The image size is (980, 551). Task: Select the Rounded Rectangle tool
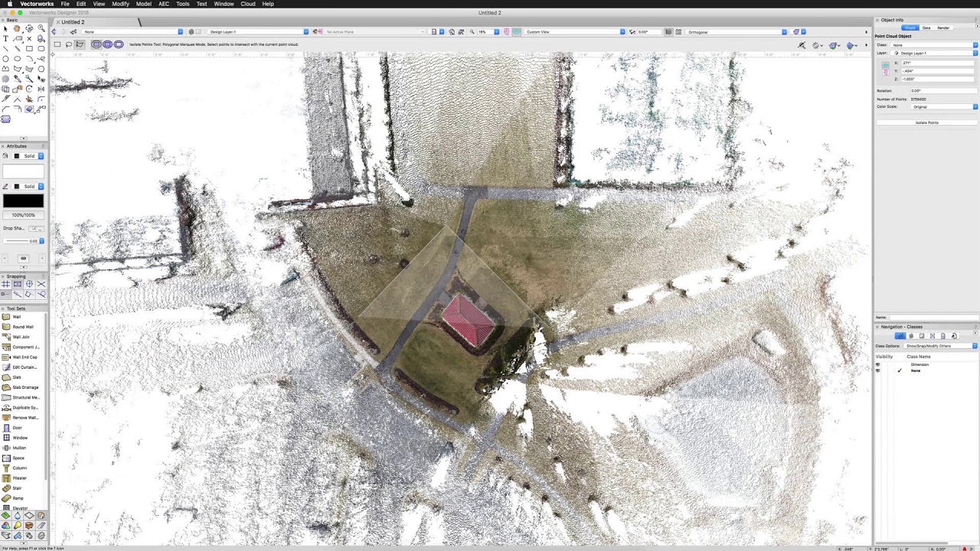41,48
